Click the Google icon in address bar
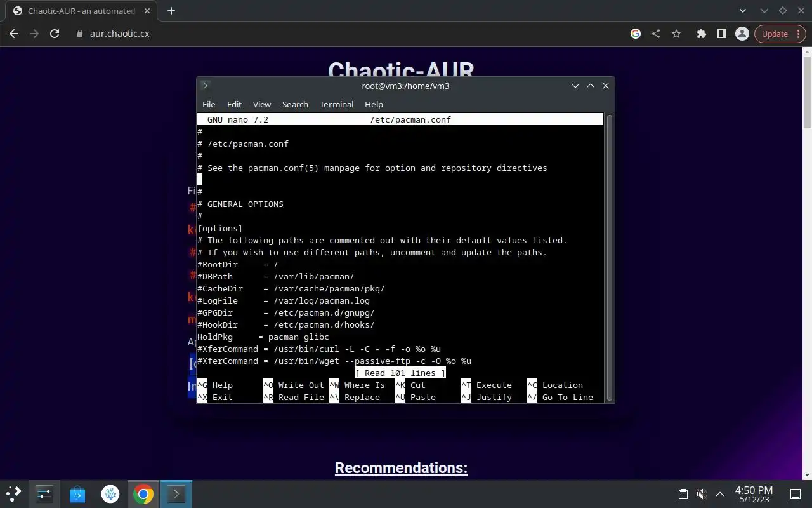 pyautogui.click(x=636, y=34)
